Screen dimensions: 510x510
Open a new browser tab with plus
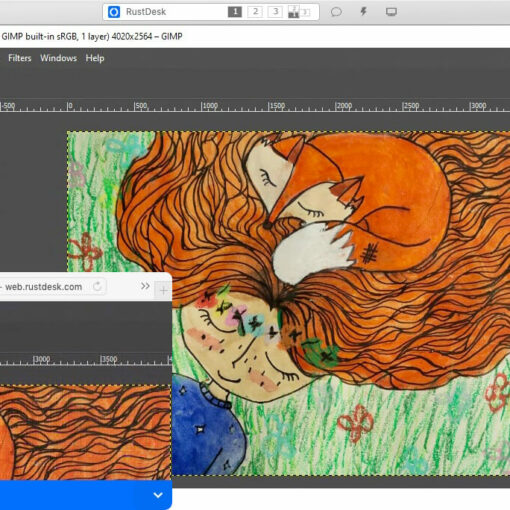coord(163,291)
